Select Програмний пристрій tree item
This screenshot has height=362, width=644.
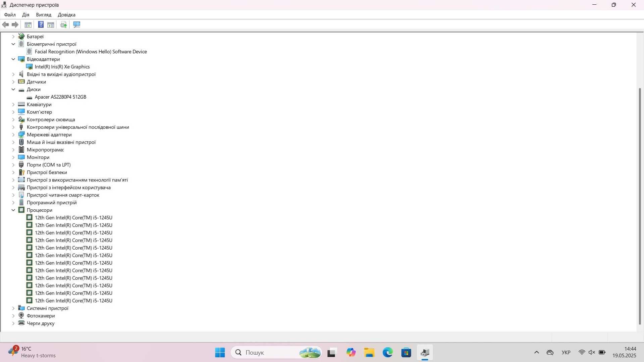(52, 203)
